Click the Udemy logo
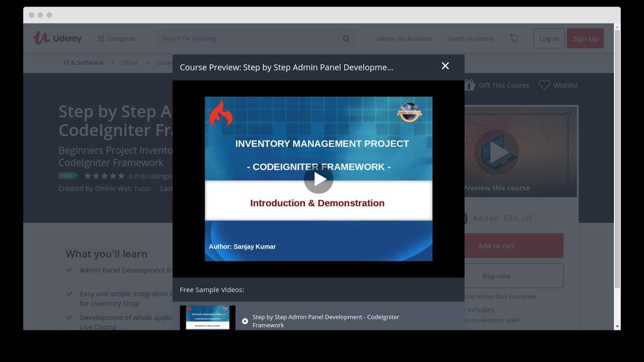This screenshot has height=362, width=644. click(57, 38)
